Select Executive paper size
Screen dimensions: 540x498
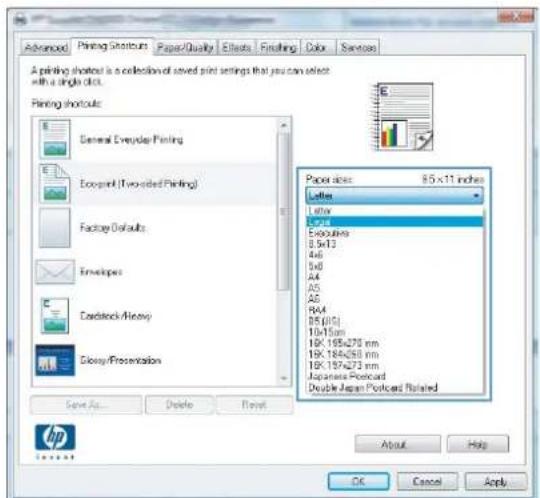pyautogui.click(x=395, y=233)
